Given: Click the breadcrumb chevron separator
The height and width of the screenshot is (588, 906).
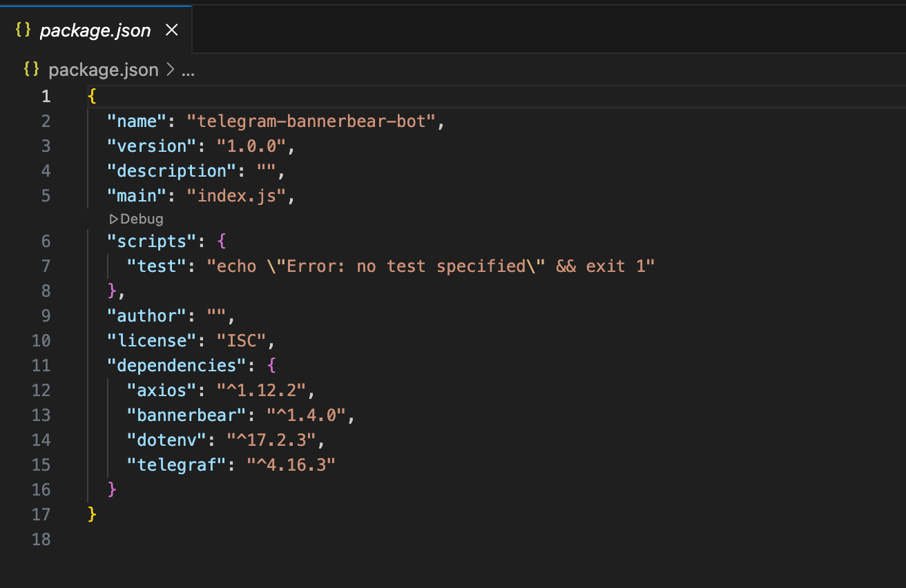Looking at the screenshot, I should 170,70.
